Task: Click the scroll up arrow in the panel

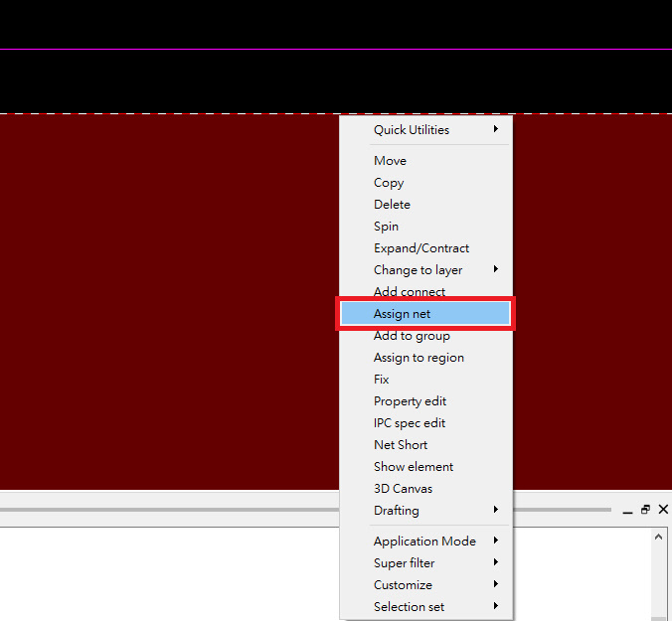Action: [659, 537]
